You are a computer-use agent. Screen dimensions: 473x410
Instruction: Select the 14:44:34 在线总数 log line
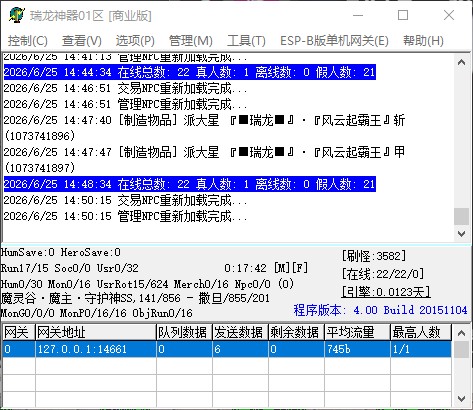190,72
